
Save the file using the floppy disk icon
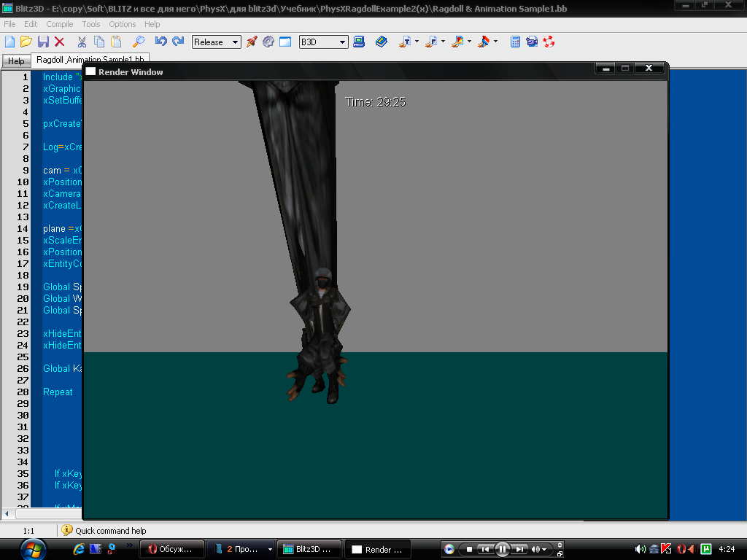point(43,42)
